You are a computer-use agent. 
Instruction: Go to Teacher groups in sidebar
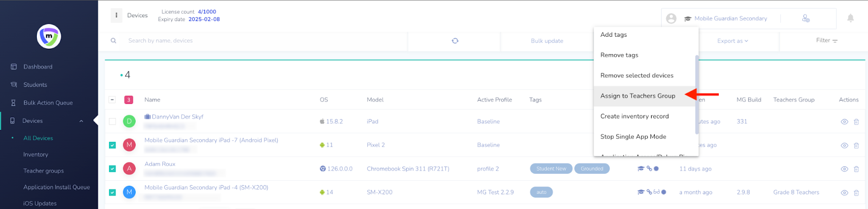[x=43, y=171]
